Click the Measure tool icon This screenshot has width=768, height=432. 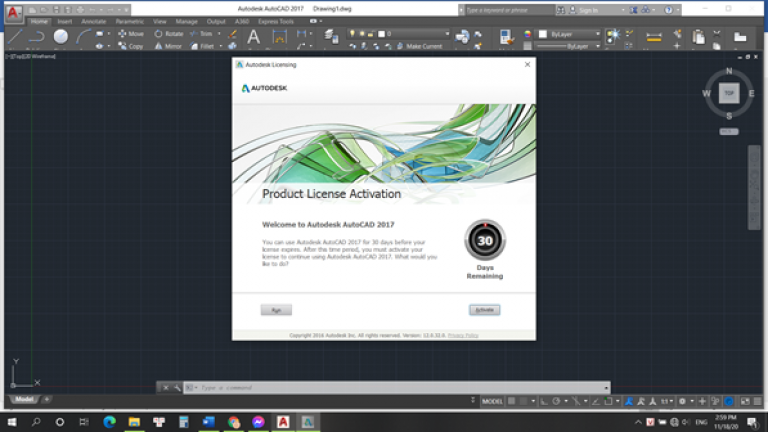pos(654,37)
